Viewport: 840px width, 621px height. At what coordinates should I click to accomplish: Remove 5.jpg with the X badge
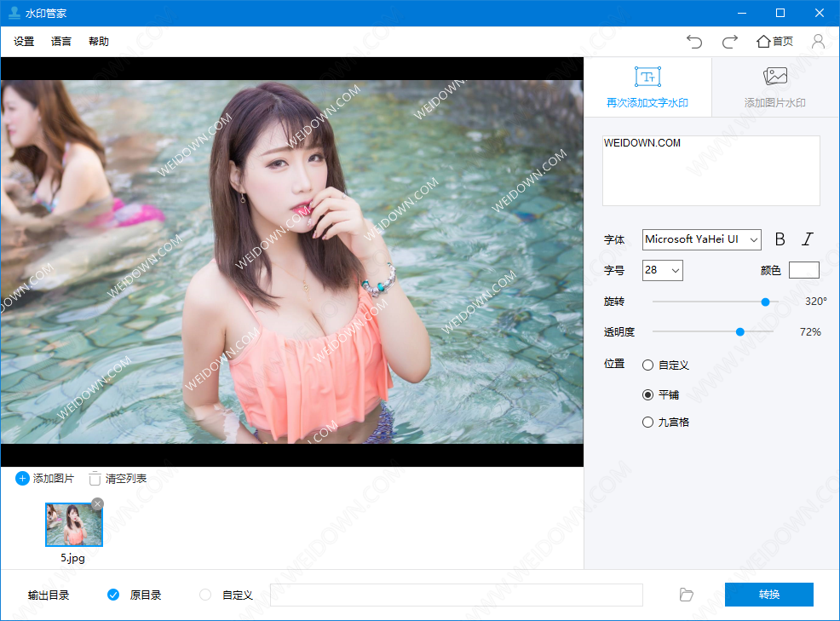point(97,503)
